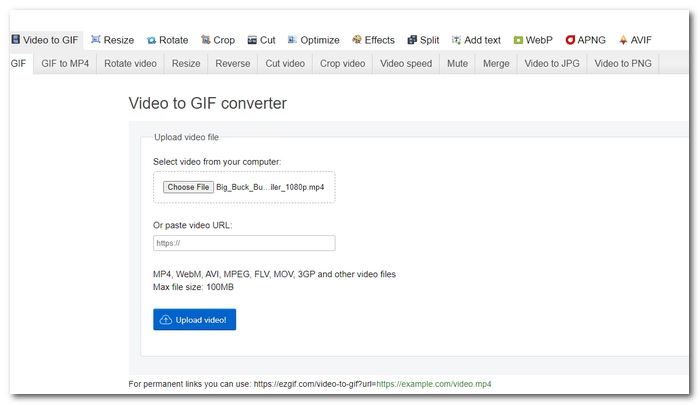Open the Split menu label
Screen dimensions: 700x405
click(x=429, y=40)
